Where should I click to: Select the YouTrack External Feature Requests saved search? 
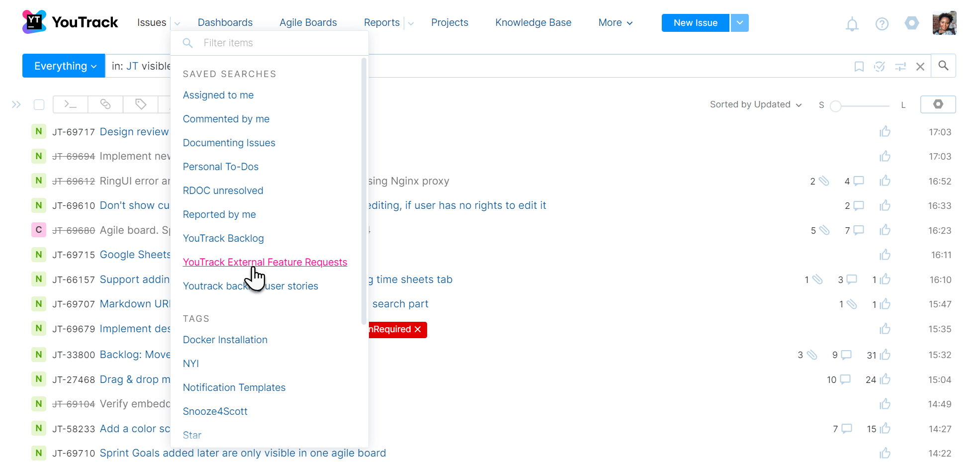point(265,262)
